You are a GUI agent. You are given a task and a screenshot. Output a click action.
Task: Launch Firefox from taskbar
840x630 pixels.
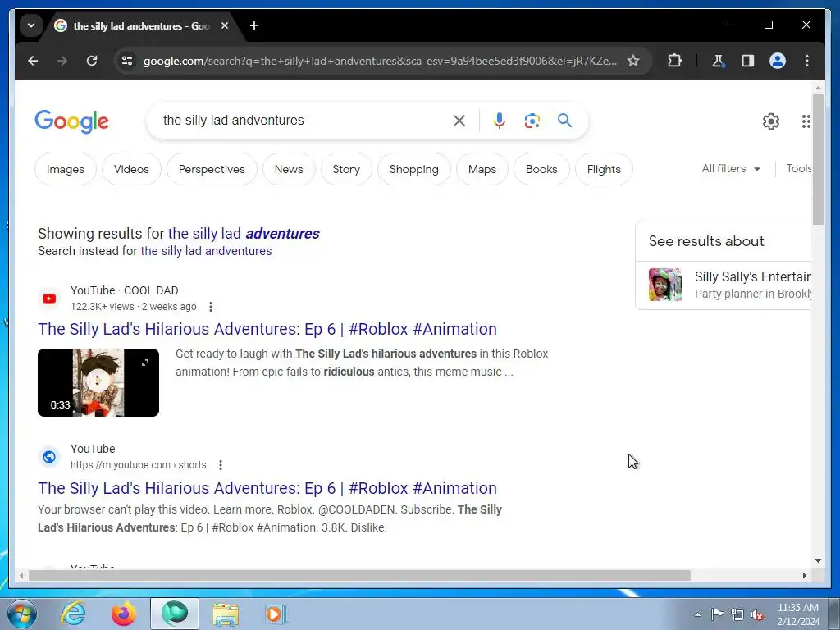(x=123, y=614)
